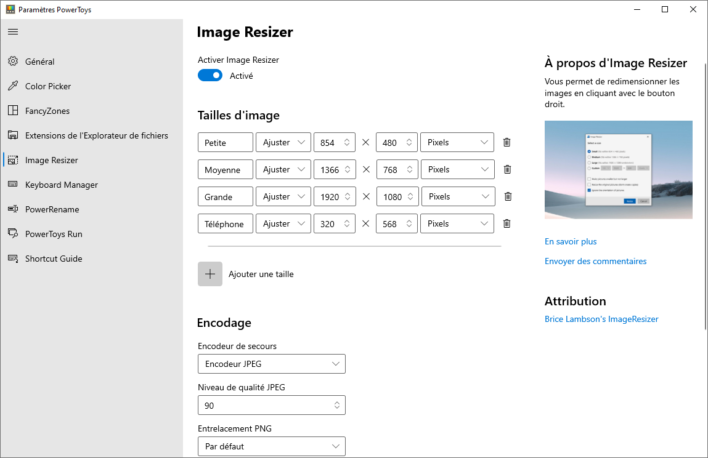Expand the Entrelacement PNG dropdown

[x=271, y=446]
